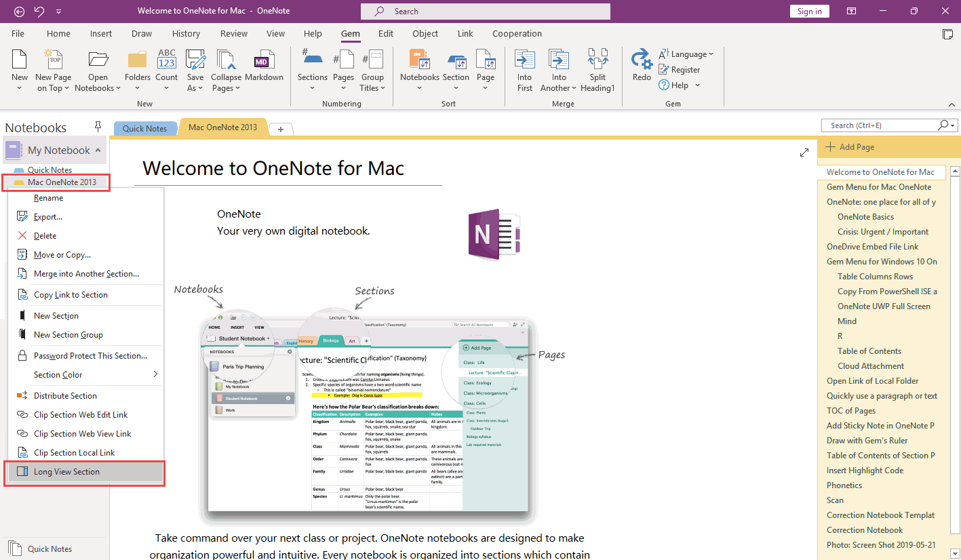Image resolution: width=961 pixels, height=560 pixels.
Task: Open the Quick Notes section tab
Action: pyautogui.click(x=144, y=128)
